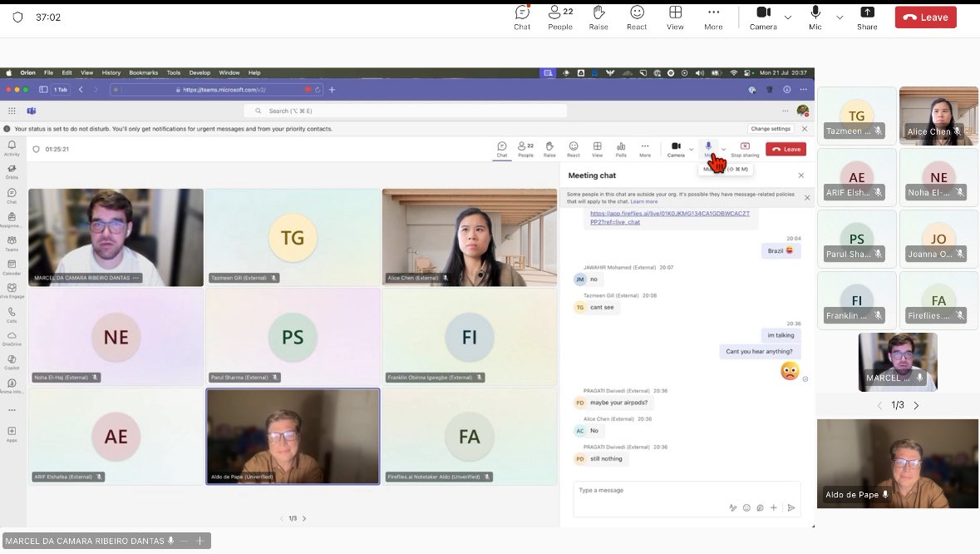Click the minus icon on the presenter label bar
Viewport: 980px width, 554px height.
point(185,541)
